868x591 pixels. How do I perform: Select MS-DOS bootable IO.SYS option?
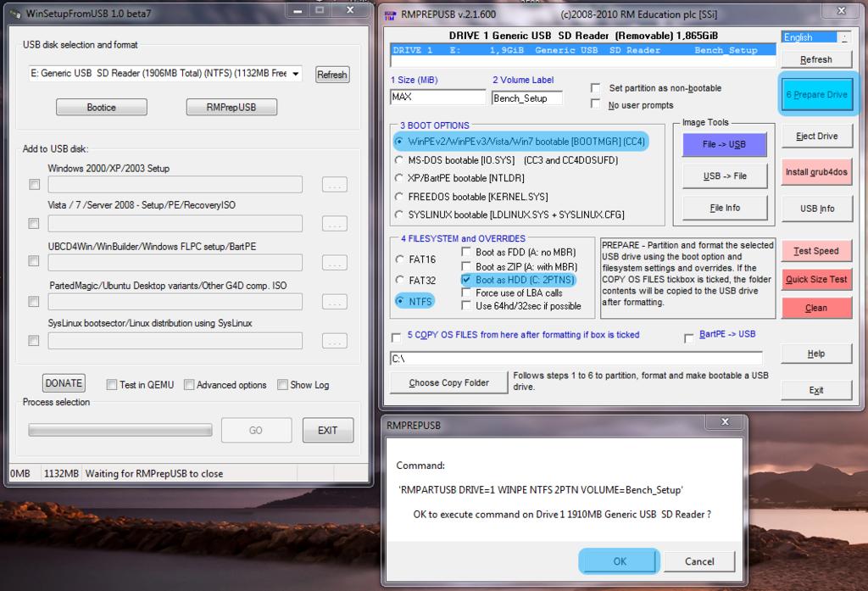399,159
